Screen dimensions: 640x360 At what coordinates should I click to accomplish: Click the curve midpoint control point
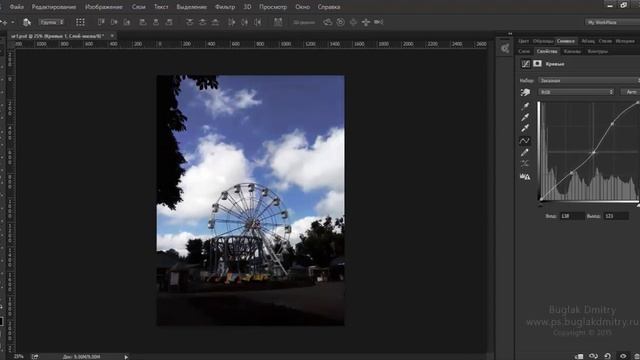click(x=594, y=153)
